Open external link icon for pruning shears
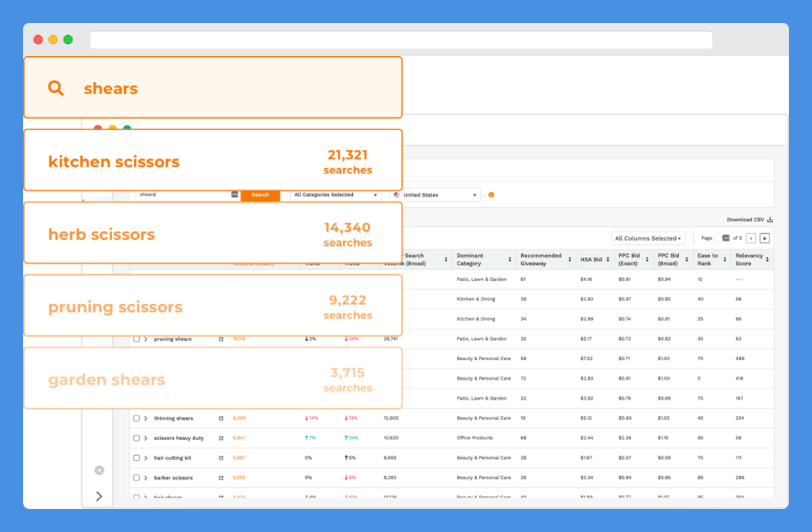Image resolution: width=812 pixels, height=532 pixels. click(x=221, y=339)
